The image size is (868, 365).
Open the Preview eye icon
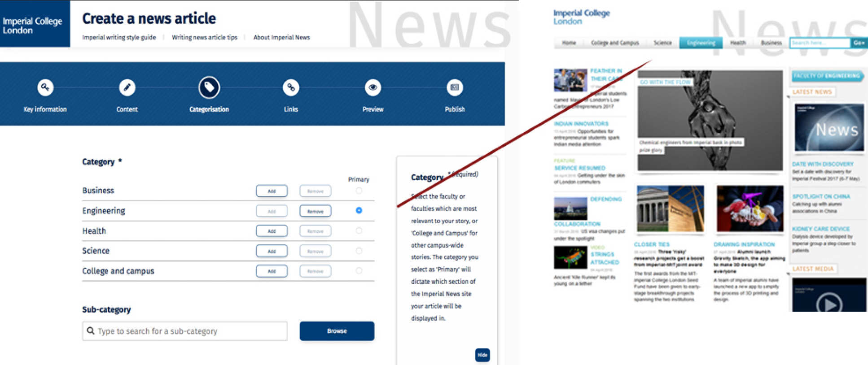click(x=373, y=87)
